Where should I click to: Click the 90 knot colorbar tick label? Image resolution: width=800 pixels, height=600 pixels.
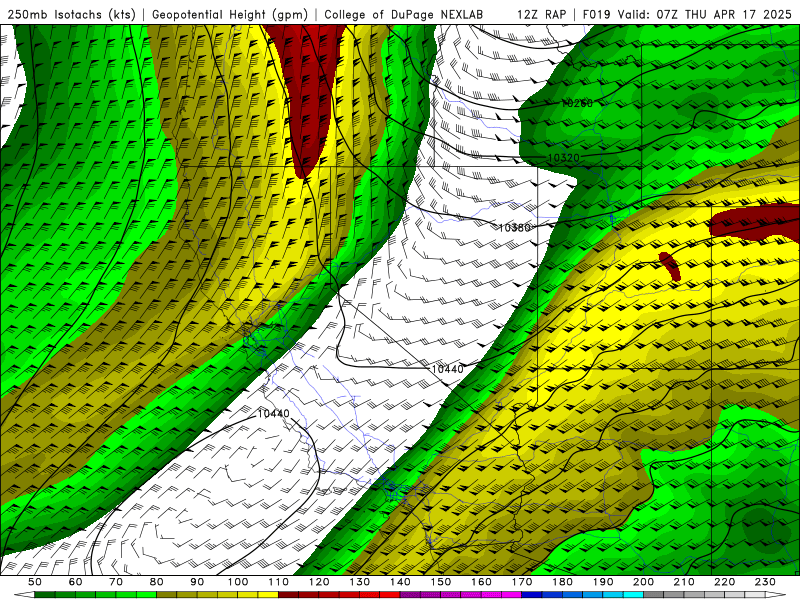point(197,582)
